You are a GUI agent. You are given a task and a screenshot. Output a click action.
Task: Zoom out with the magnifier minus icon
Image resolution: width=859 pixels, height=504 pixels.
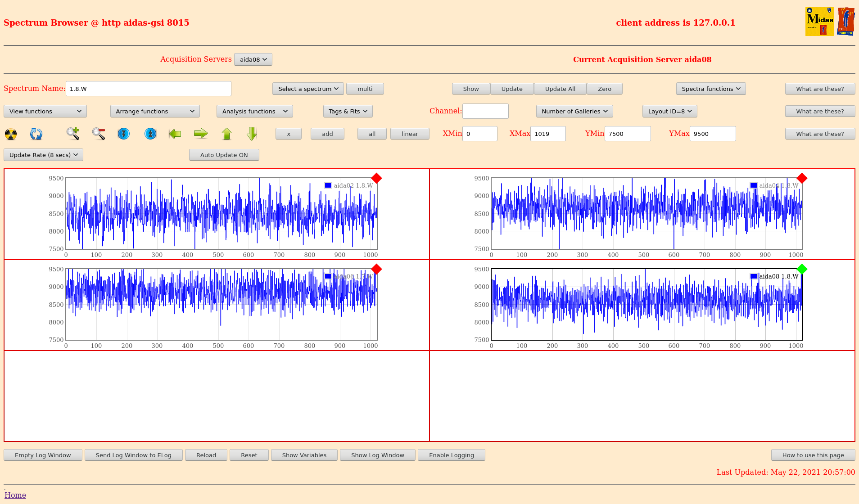tap(99, 134)
